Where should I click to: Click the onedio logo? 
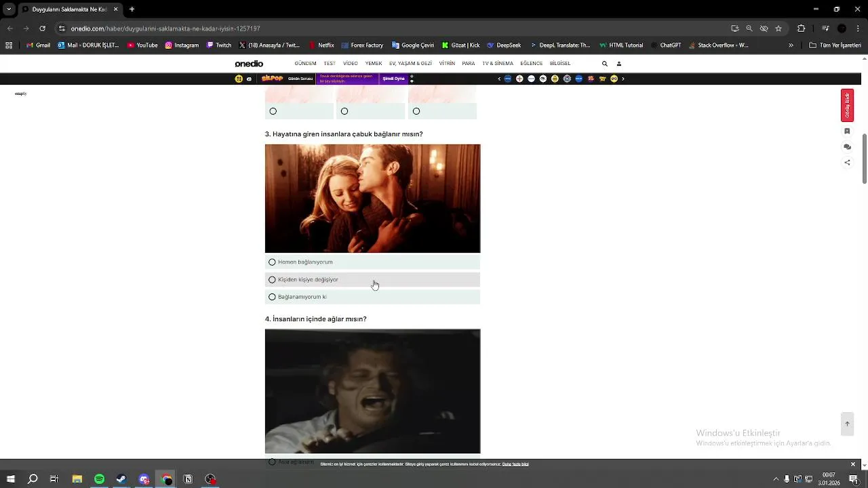249,64
